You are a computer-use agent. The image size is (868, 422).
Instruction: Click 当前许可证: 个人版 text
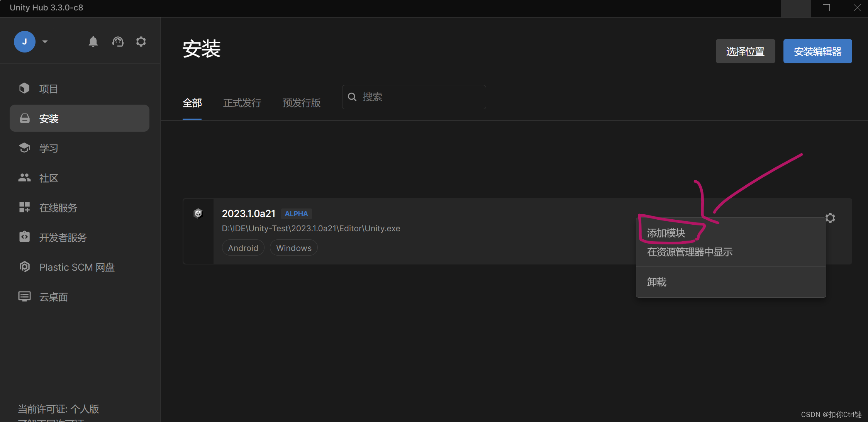pos(58,409)
